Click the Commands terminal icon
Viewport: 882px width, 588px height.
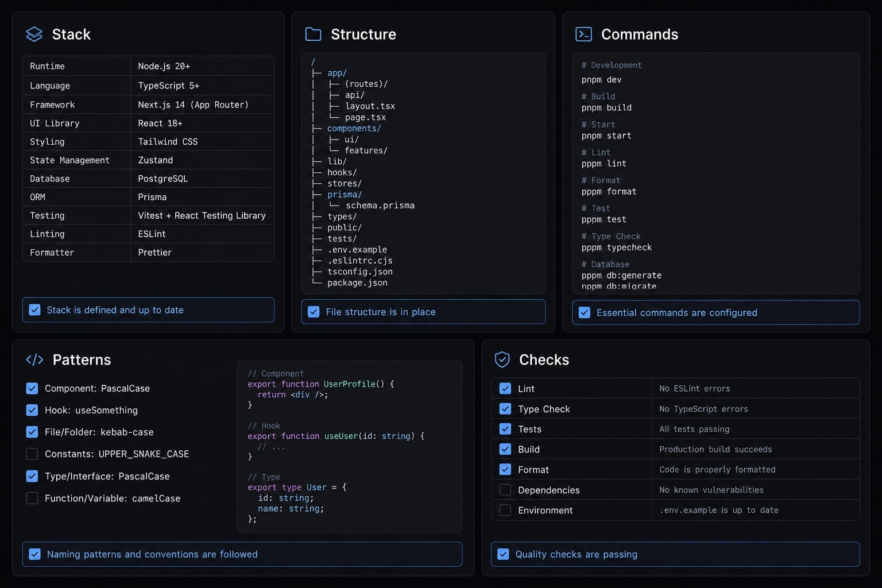tap(583, 34)
